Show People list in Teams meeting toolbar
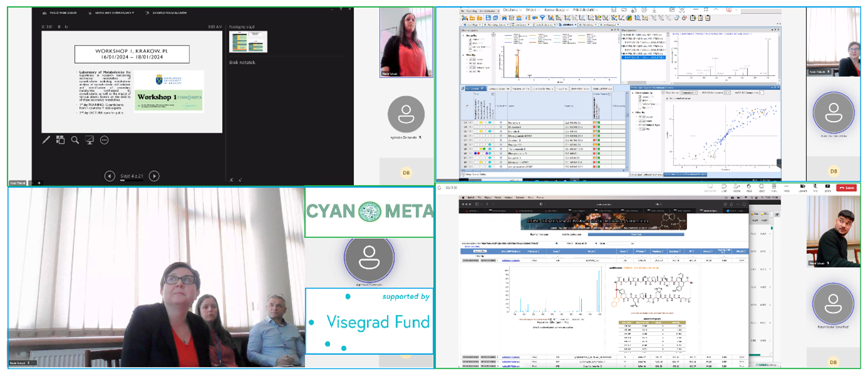The image size is (868, 376). point(735,187)
